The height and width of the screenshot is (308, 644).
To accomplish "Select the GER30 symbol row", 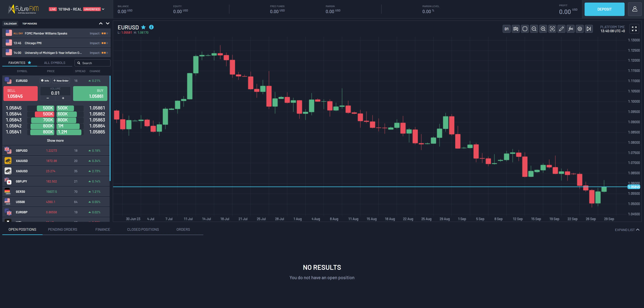I will coord(56,192).
